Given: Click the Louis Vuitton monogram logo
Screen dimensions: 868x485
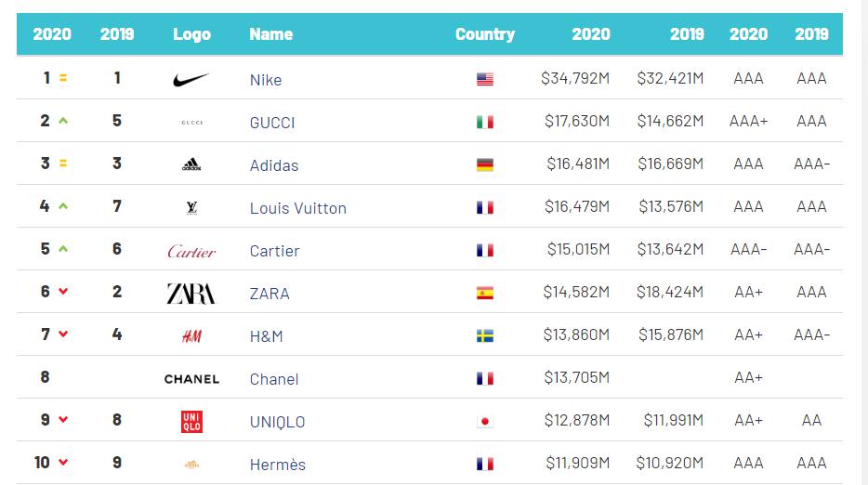Looking at the screenshot, I should (191, 208).
